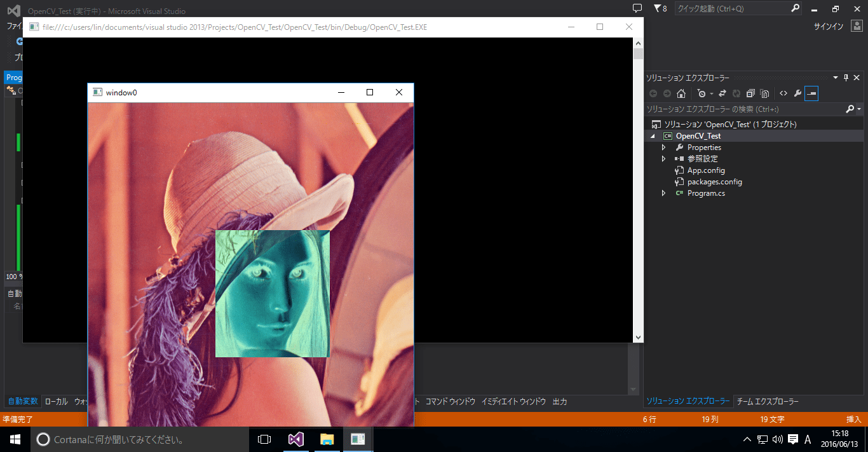Select the Show All Files icon

pos(764,93)
